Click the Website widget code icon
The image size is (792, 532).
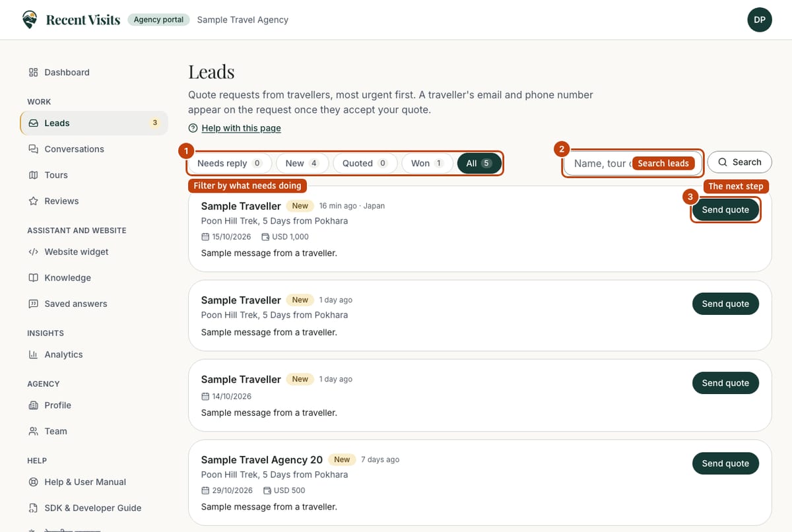33,252
